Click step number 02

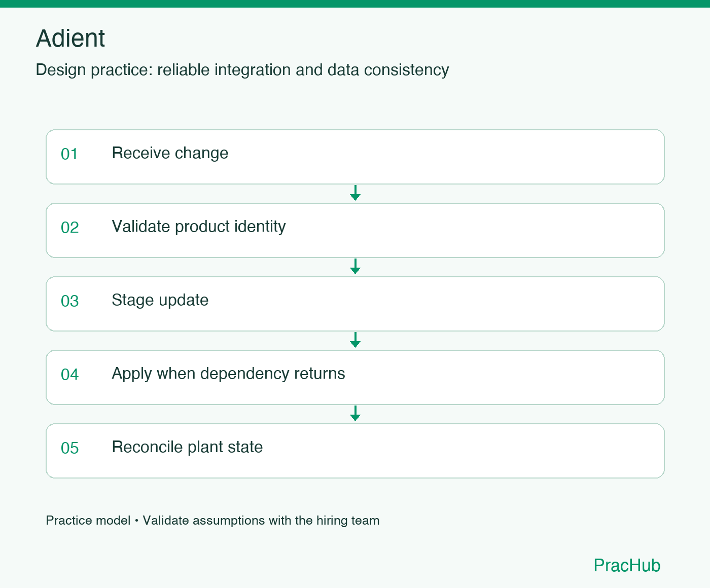pos(70,228)
